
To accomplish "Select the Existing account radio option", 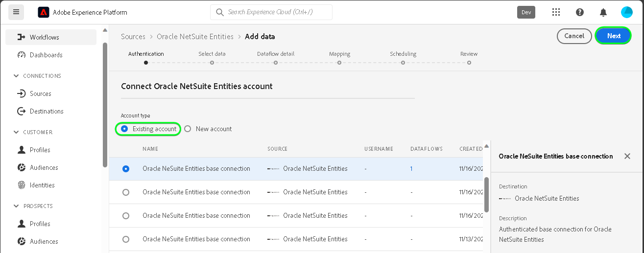I will point(124,129).
